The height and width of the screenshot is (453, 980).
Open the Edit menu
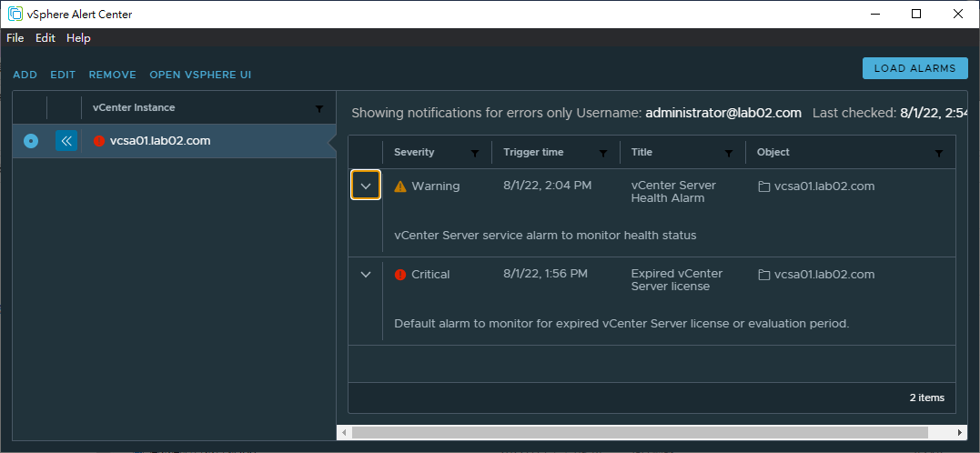pos(45,38)
